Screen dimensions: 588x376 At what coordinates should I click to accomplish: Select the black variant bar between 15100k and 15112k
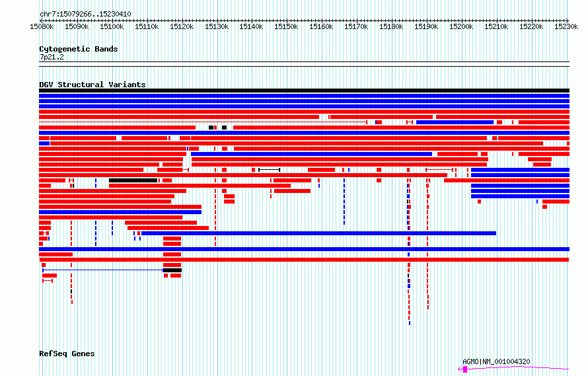133,180
